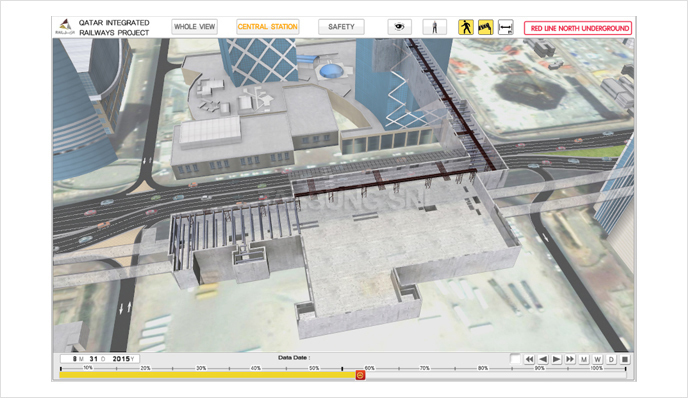Screen dimensions: 688x398
Task: Click the red timeline progress handle
Action: (x=360, y=375)
